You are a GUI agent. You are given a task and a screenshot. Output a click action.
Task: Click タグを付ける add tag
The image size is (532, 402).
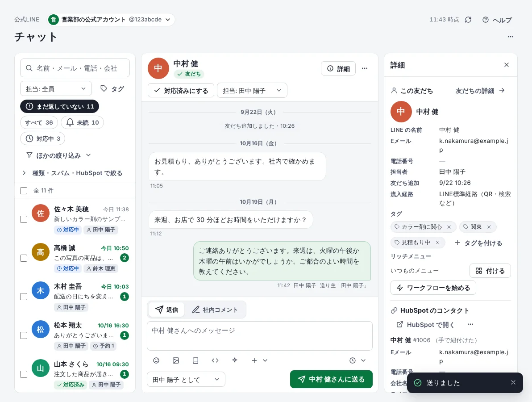pos(478,243)
